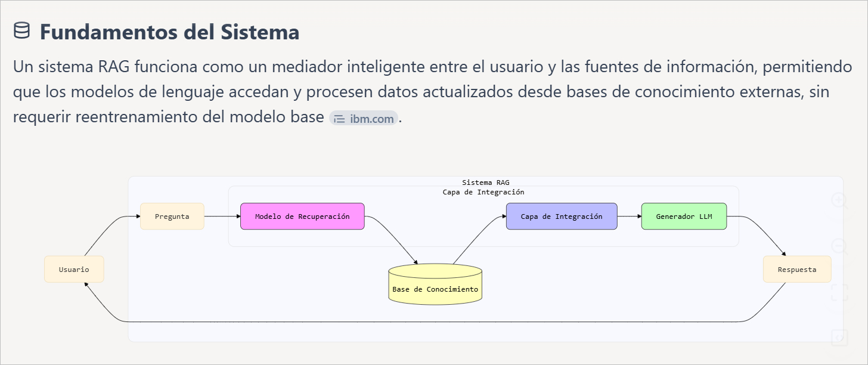Image resolution: width=868 pixels, height=365 pixels.
Task: Zoom out of the diagram
Action: tap(839, 246)
